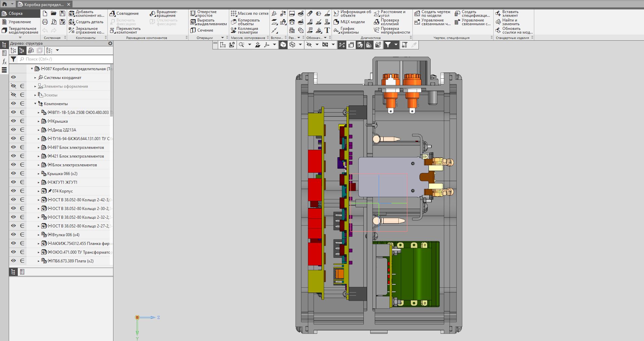Click the Создать деталь button
The width and height of the screenshot is (644, 341).
pos(72,22)
